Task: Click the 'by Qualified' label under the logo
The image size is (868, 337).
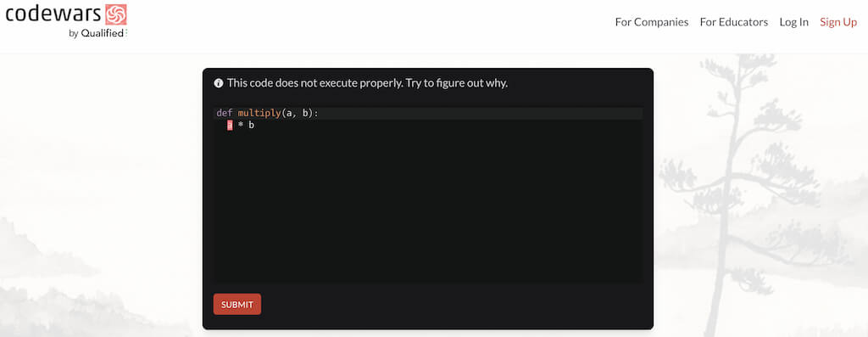Action: coord(96,33)
